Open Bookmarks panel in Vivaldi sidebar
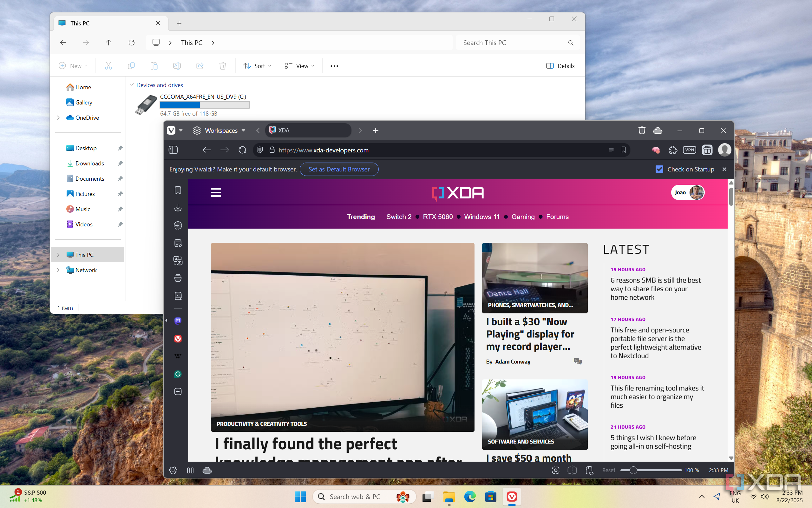Viewport: 812px width, 508px height. pyautogui.click(x=178, y=190)
